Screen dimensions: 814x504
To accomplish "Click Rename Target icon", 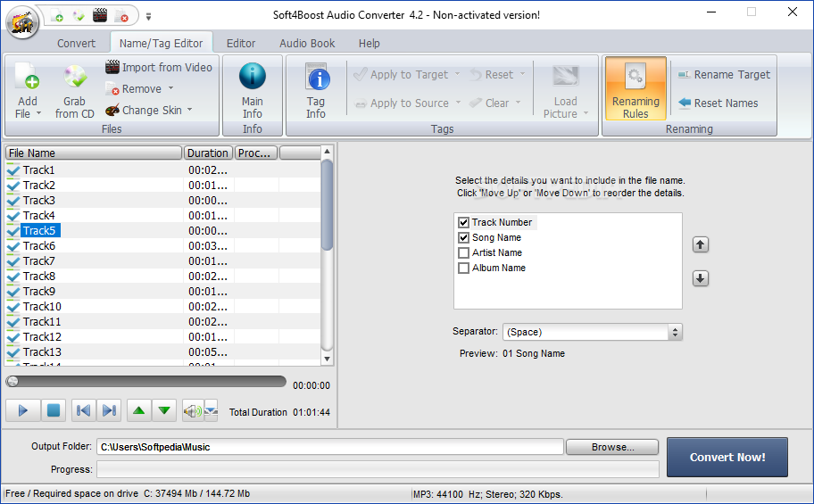I will pyautogui.click(x=685, y=75).
